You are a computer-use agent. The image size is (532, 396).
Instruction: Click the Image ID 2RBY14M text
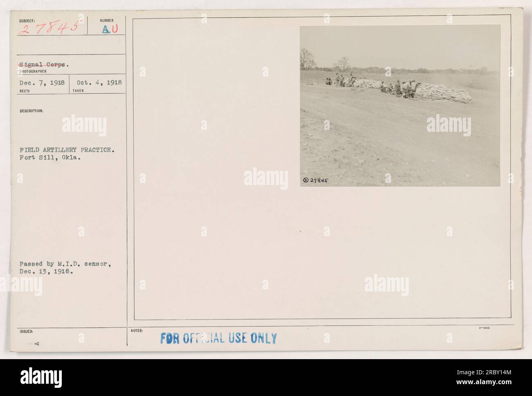484,373
